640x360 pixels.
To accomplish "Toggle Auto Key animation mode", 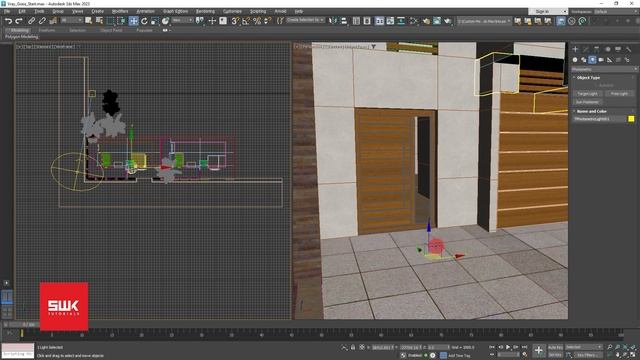I will (x=555, y=347).
